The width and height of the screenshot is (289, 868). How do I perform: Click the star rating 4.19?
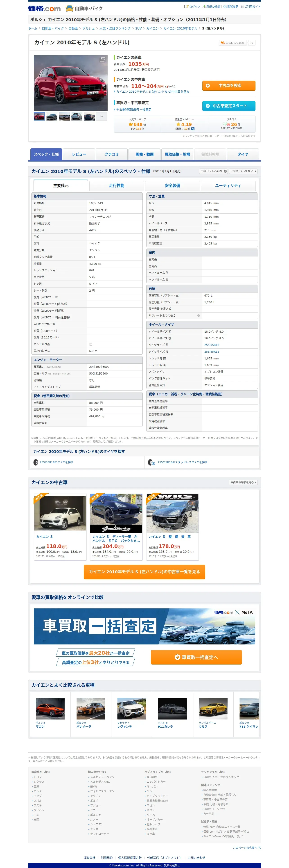[184, 124]
